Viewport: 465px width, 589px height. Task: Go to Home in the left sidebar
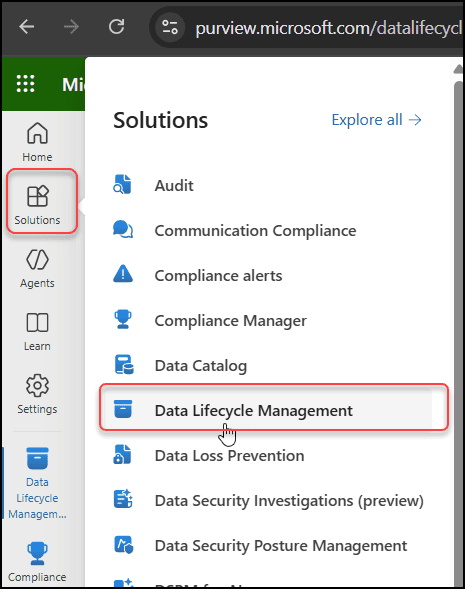click(37, 142)
